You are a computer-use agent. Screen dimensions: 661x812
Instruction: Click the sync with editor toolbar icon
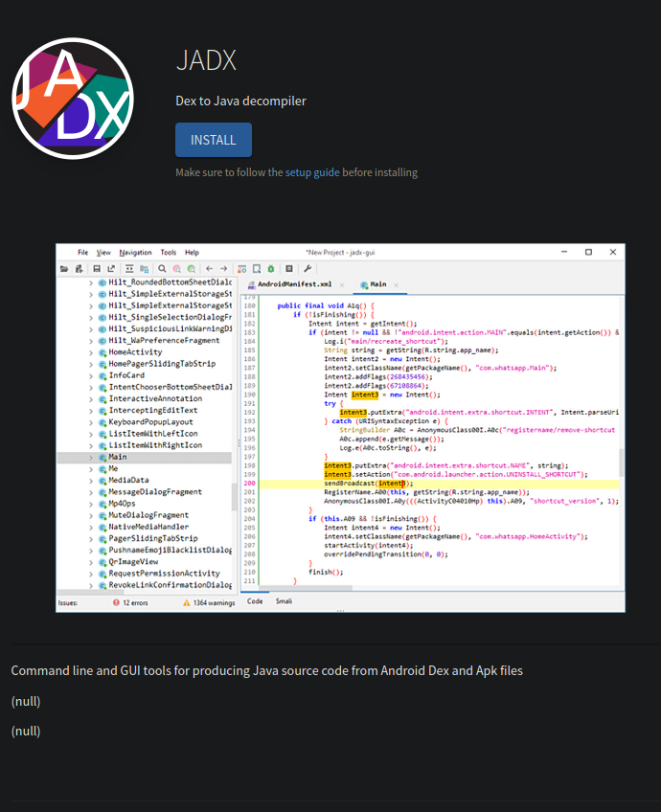click(x=129, y=269)
